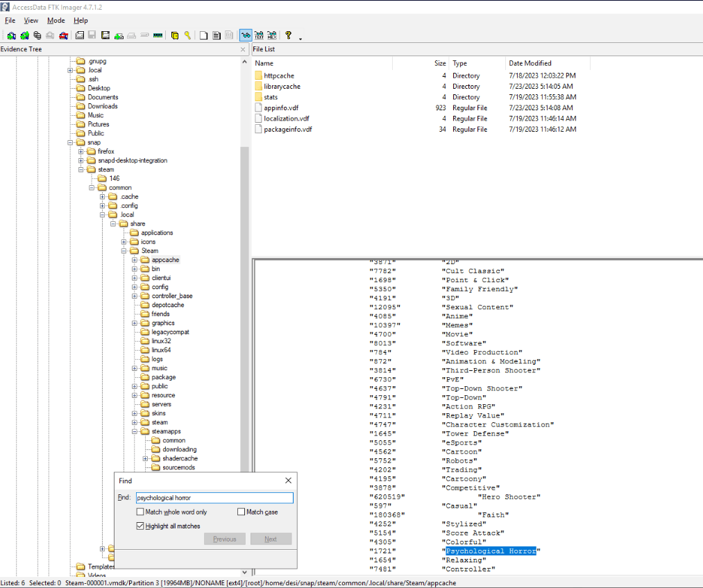703x588 pixels.
Task: Switch viewer to Text mode icon
Action: tap(259, 35)
